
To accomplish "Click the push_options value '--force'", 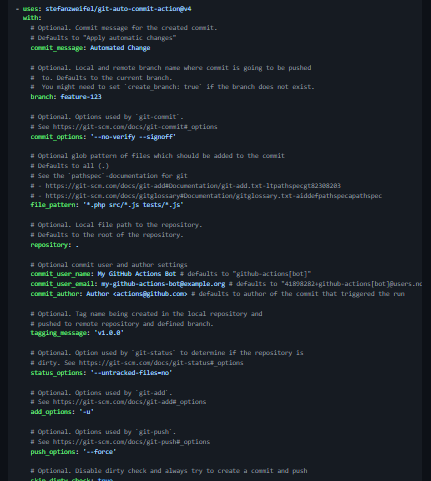I will [x=100, y=452].
